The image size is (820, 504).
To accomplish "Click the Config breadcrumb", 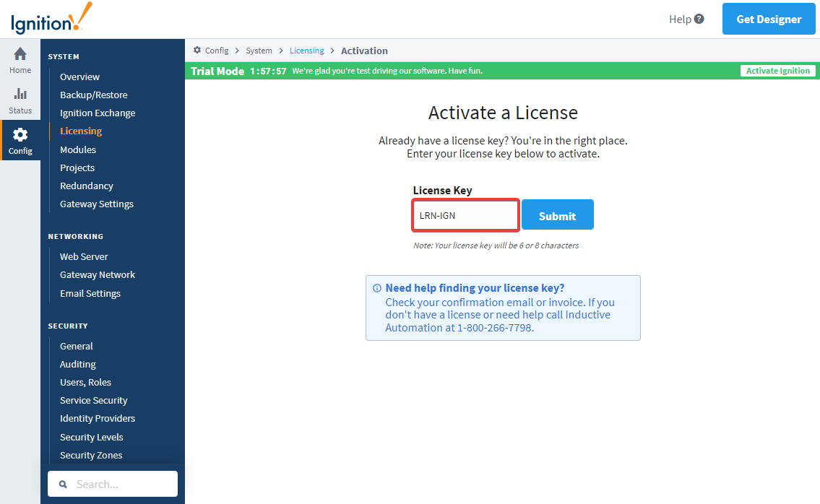I will [217, 51].
